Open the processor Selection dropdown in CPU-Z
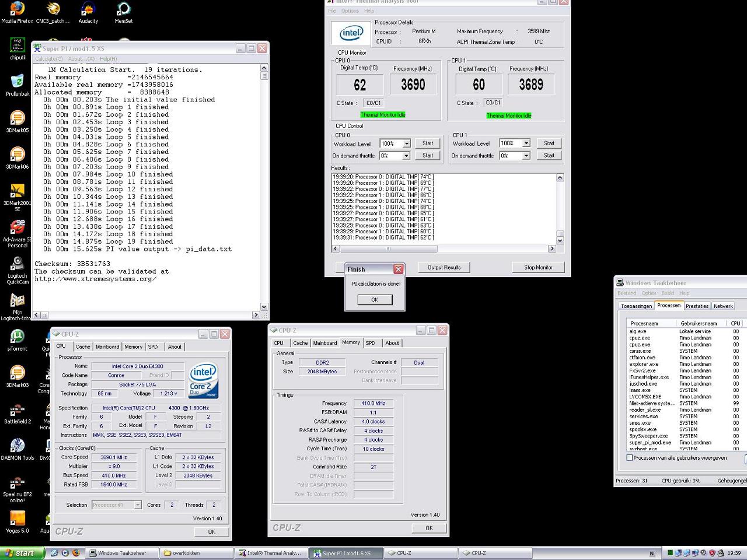The image size is (747, 560). tap(116, 505)
